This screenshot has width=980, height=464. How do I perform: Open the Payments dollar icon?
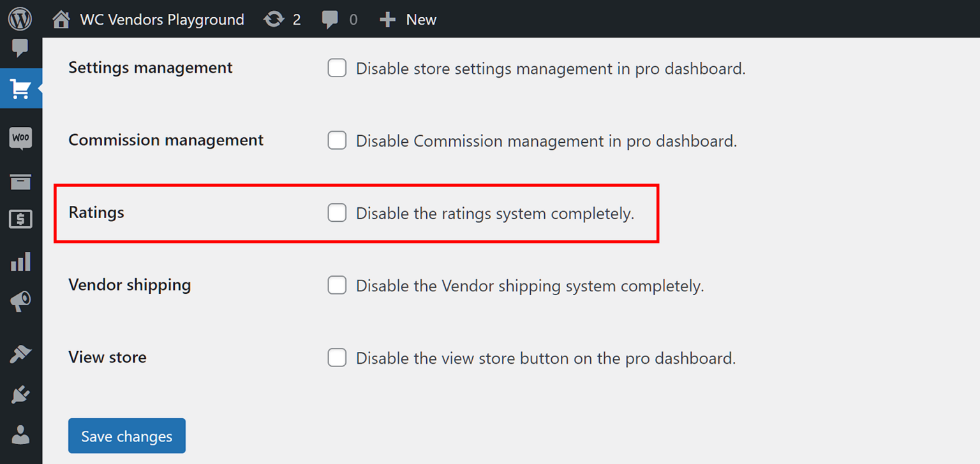(20, 220)
